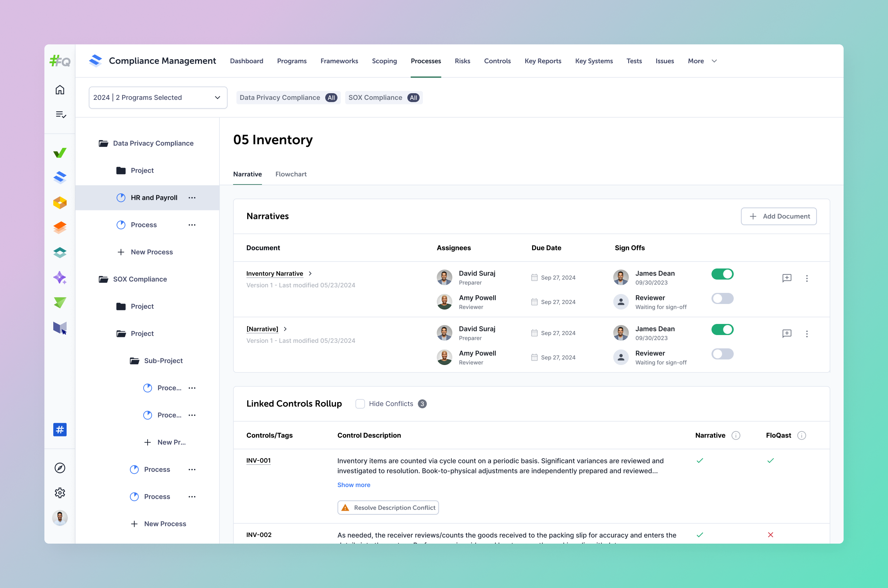This screenshot has width=888, height=588.
Task: Click the blue hashtag app icon
Action: (60, 430)
